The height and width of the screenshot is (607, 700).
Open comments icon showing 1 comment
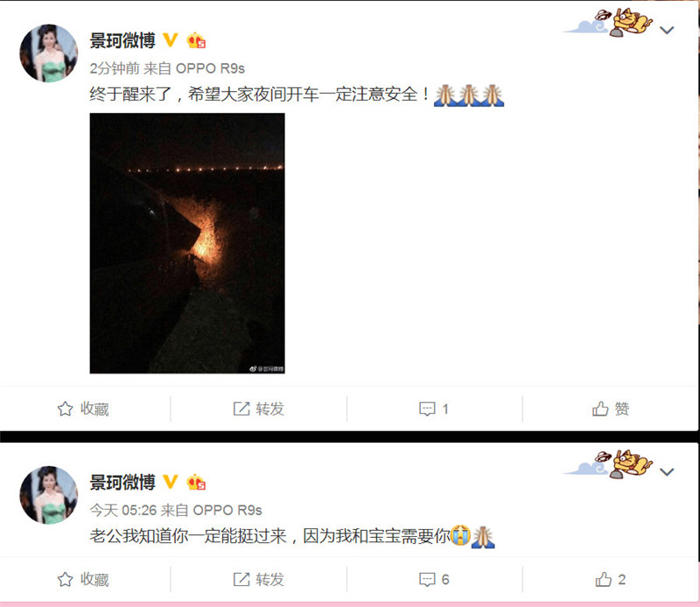point(427,408)
